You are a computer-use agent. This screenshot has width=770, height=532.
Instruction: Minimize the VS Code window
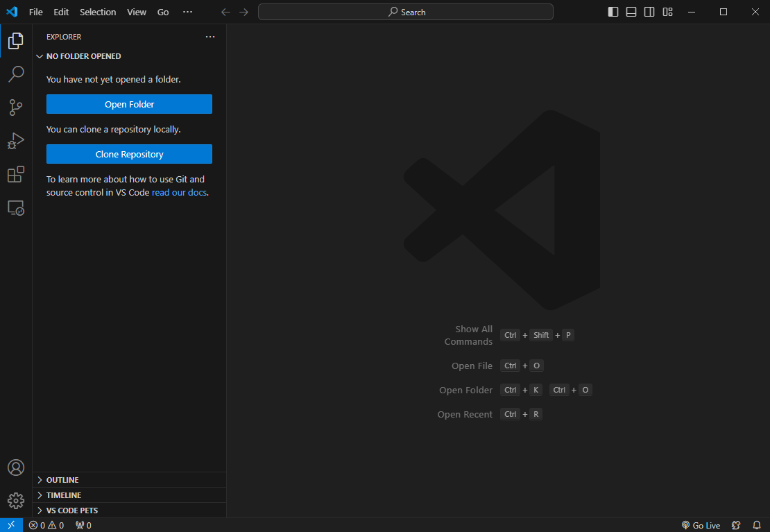tap(692, 12)
